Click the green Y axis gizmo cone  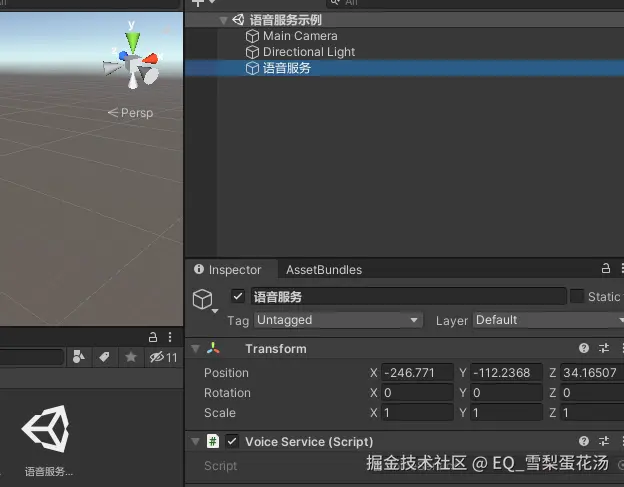pyautogui.click(x=133, y=42)
